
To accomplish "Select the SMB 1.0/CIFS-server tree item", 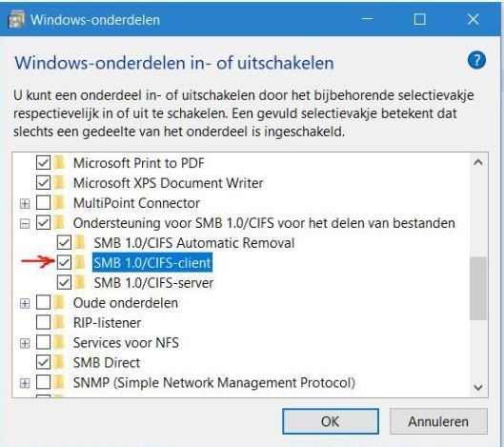I will (153, 283).
